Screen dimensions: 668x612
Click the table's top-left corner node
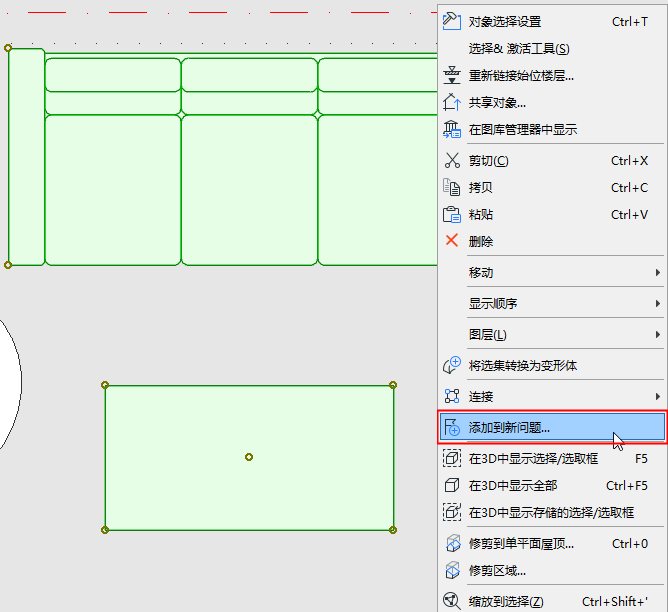point(105,385)
